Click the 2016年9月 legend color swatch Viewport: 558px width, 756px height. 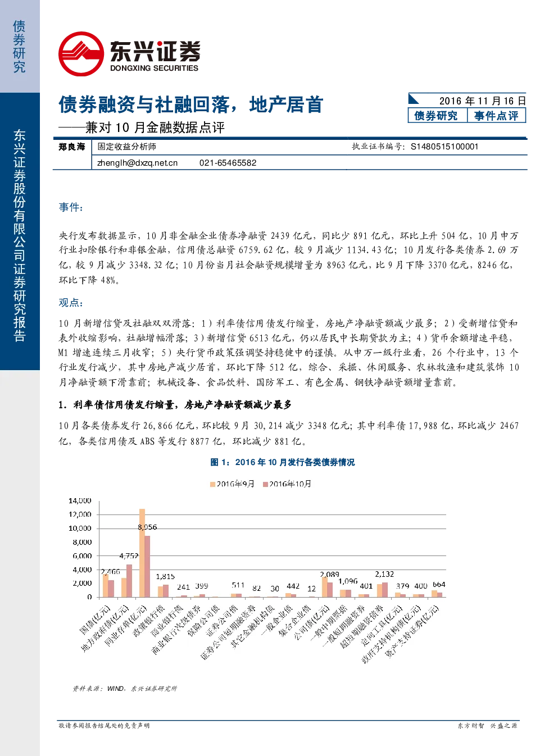tap(213, 484)
